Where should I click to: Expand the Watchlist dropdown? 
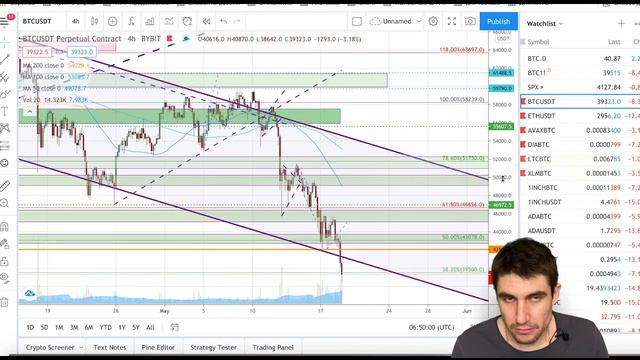pos(545,24)
